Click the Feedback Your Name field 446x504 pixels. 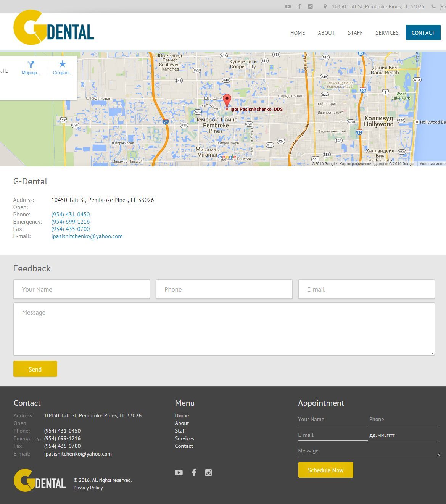click(x=82, y=289)
